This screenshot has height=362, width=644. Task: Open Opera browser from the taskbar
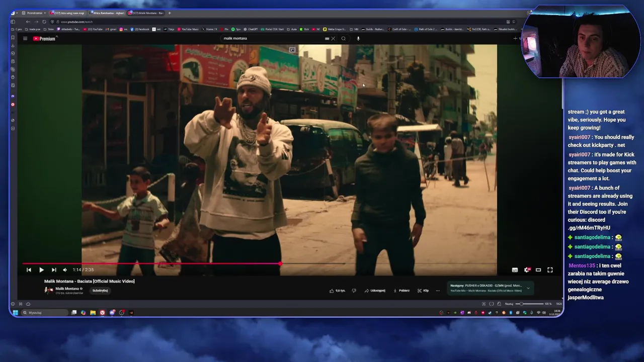point(102,313)
